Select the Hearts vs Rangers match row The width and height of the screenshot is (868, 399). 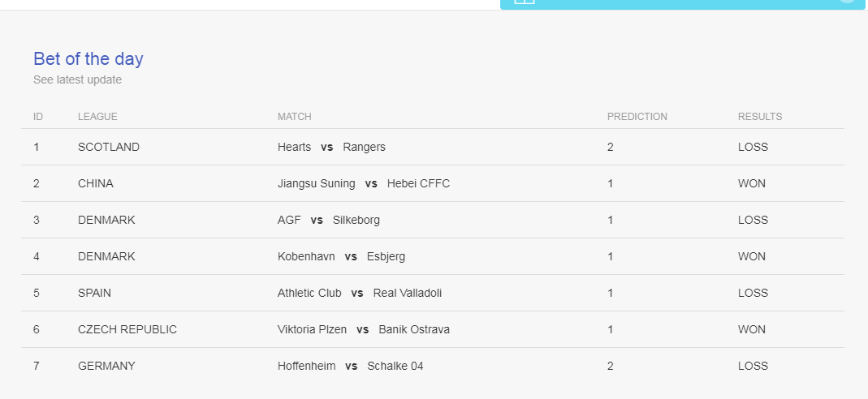[x=433, y=147]
